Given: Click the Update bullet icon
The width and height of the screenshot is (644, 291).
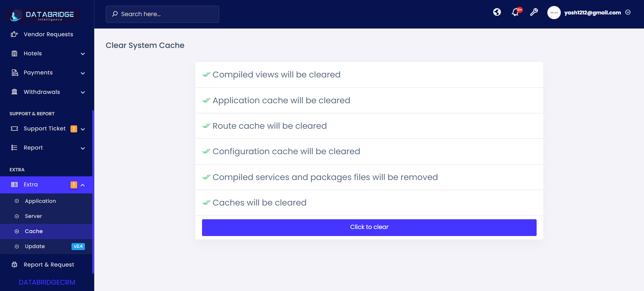Looking at the screenshot, I should (x=17, y=246).
